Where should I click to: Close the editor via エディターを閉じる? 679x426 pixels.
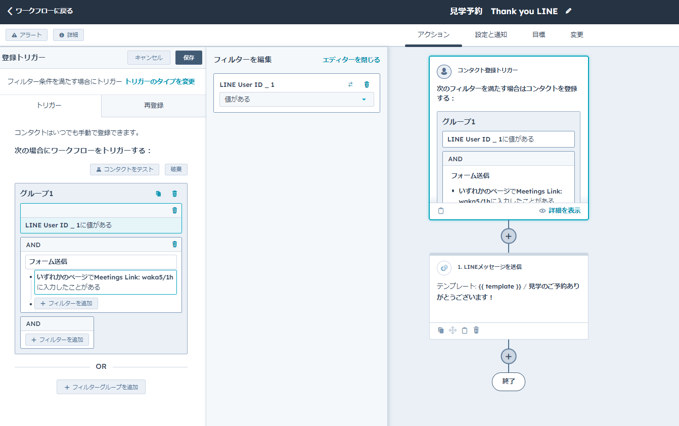(350, 60)
